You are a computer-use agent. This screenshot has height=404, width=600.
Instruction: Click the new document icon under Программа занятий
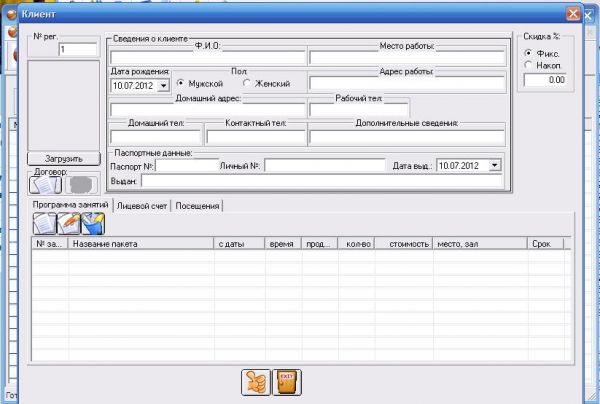(46, 225)
